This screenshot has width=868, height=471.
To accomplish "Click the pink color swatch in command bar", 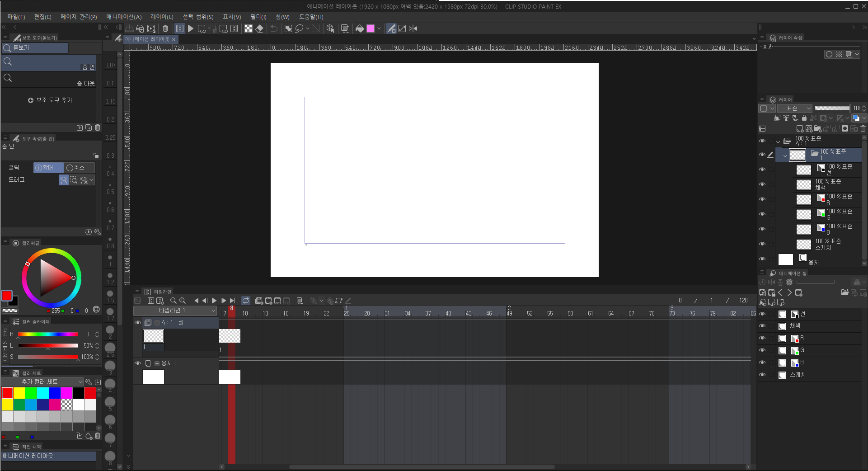I will pyautogui.click(x=371, y=28).
